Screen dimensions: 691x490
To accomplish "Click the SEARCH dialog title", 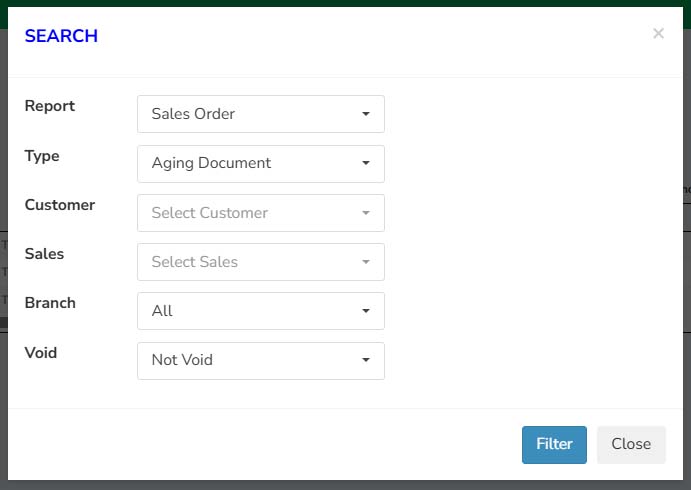I will pos(61,36).
